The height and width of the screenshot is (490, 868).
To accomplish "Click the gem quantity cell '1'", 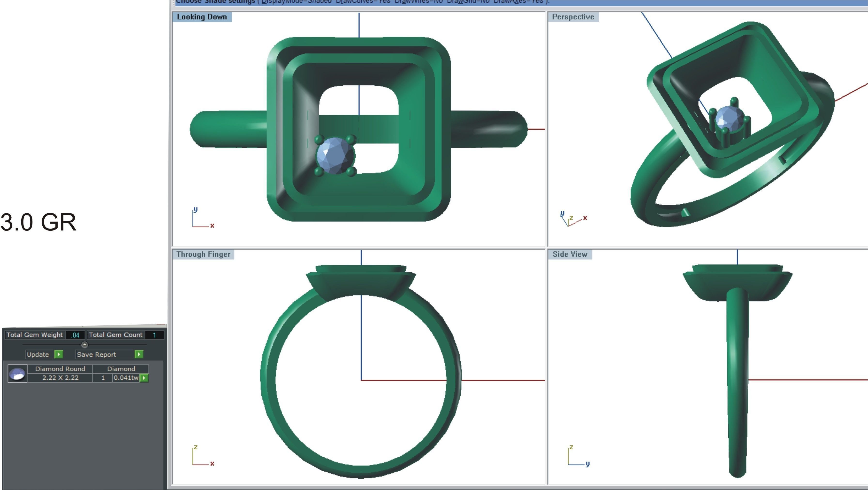I will point(103,378).
